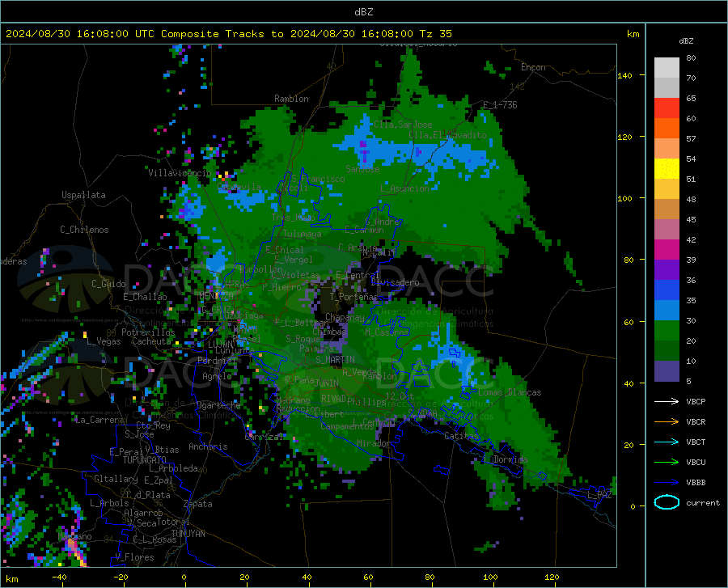
Task: Click the dBZ title at top
Action: (x=363, y=12)
